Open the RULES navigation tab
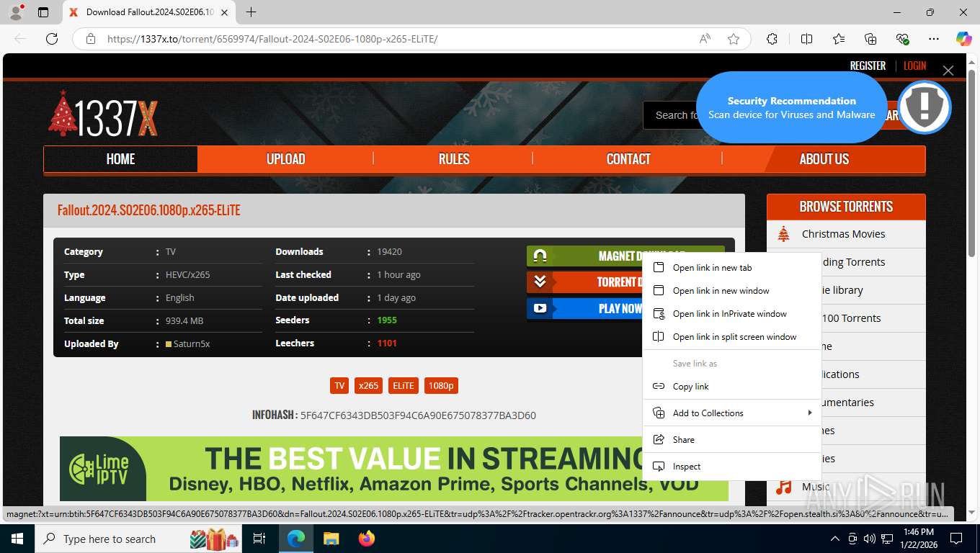 [x=454, y=159]
